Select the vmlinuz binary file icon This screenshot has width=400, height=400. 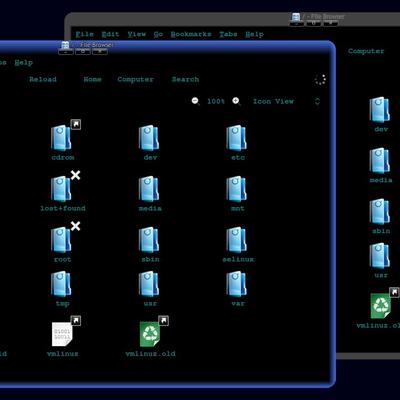62,334
